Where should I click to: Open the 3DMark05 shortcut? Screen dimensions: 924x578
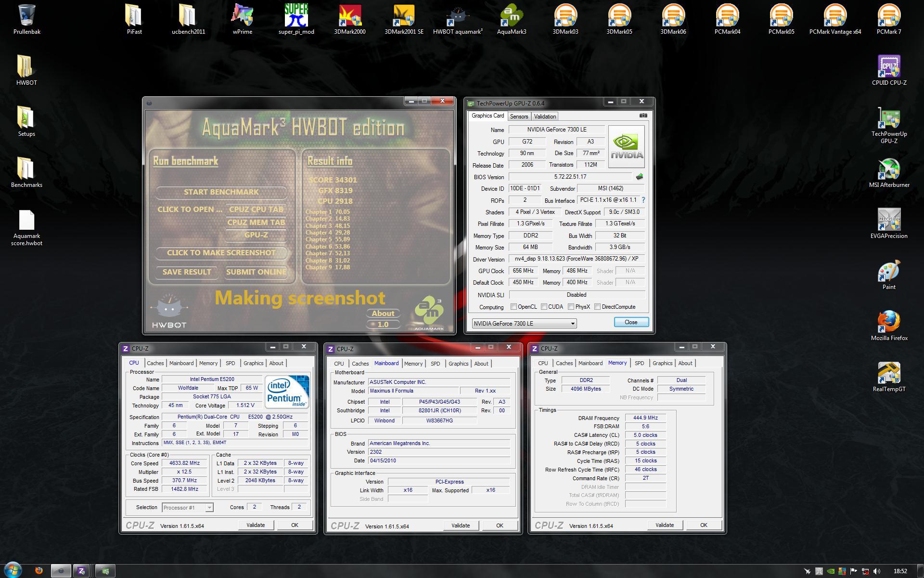pyautogui.click(x=619, y=19)
